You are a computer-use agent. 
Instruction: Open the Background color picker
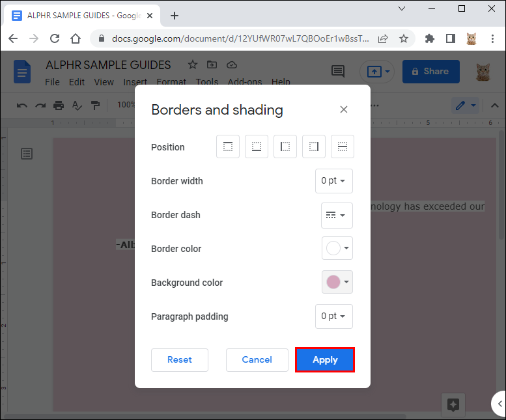pos(337,282)
